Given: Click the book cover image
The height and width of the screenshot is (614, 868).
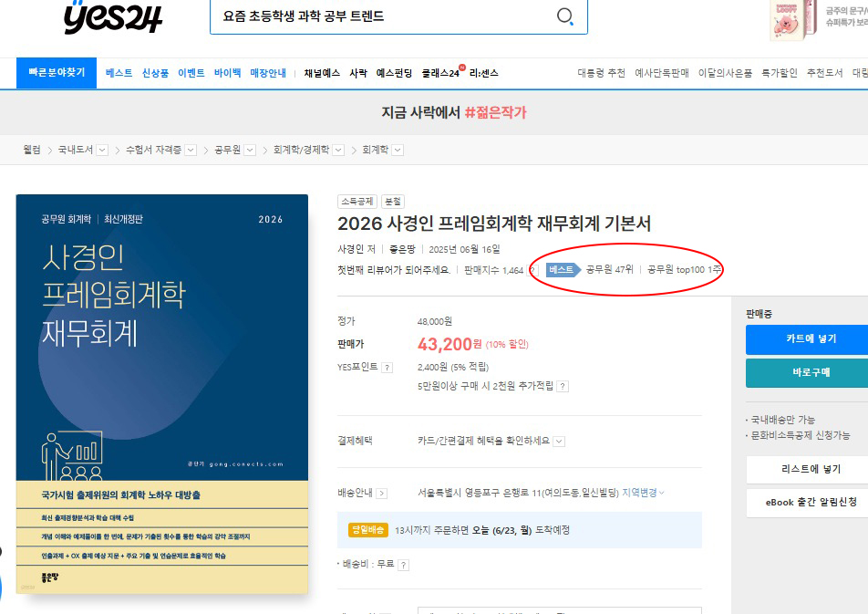Looking at the screenshot, I should pyautogui.click(x=162, y=393).
